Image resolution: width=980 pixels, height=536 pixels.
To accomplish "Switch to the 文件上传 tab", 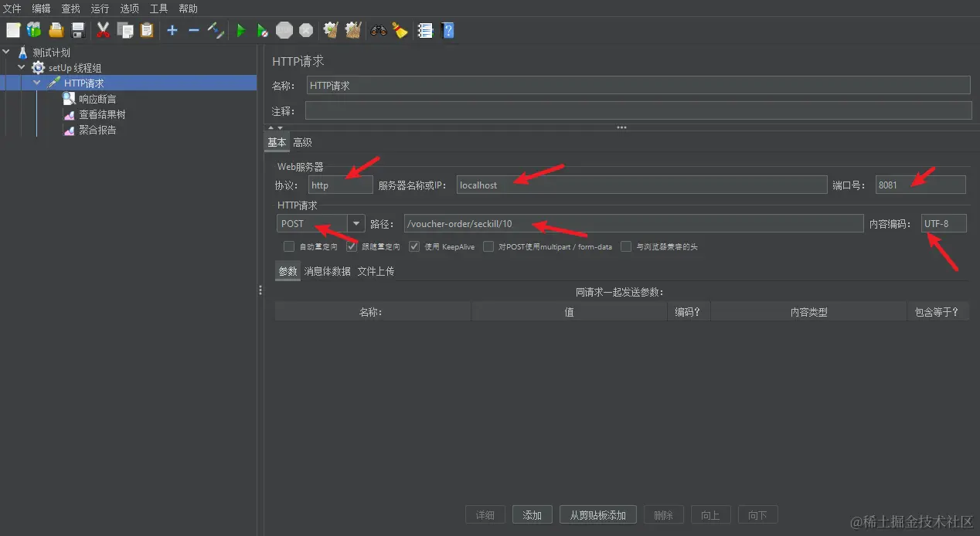I will (376, 271).
